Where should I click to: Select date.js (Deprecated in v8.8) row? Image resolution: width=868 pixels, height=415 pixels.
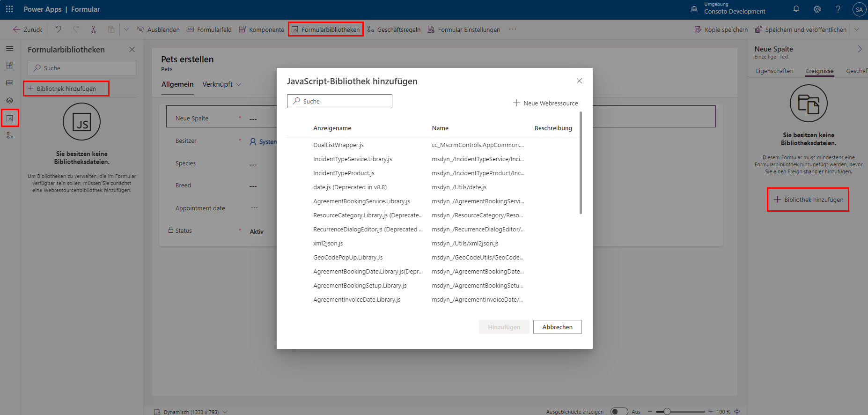[x=433, y=187]
